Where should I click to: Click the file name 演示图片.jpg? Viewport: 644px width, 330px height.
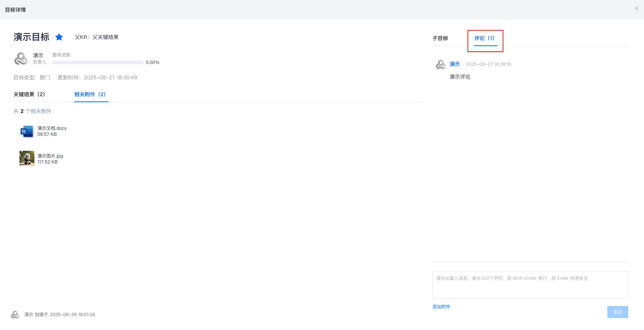(50, 156)
